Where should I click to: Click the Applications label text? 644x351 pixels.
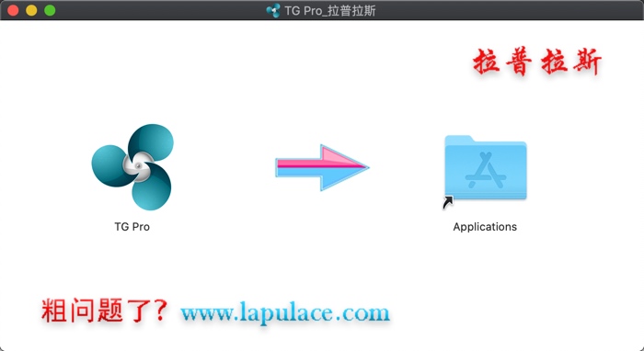click(x=485, y=227)
